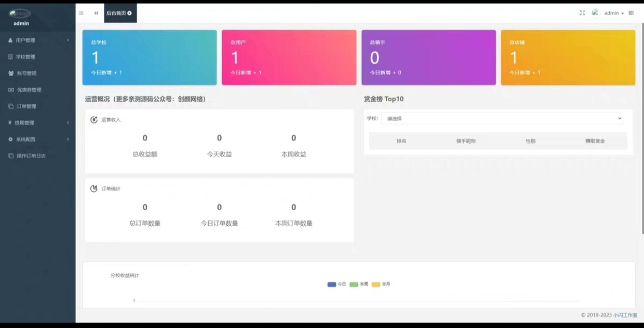Click the yen icon beside 提现管理
The height and width of the screenshot is (328, 644).
(10, 122)
